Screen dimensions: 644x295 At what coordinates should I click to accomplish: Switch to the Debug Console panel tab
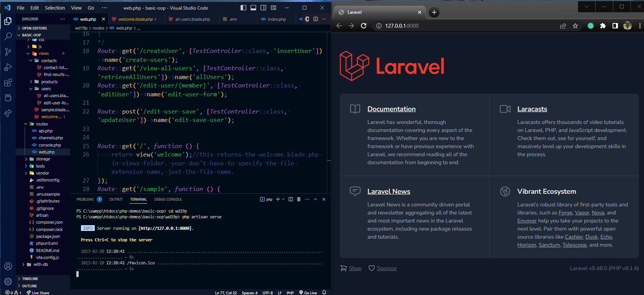(x=168, y=199)
